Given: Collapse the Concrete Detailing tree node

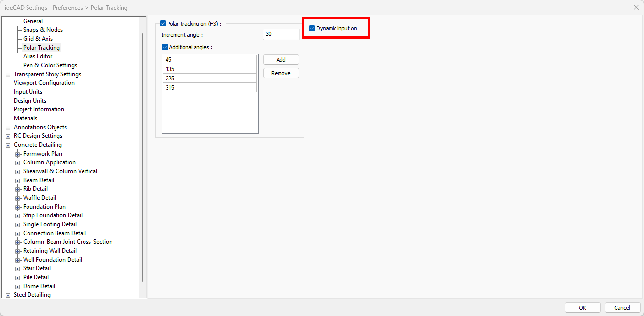Looking at the screenshot, I should (8, 145).
